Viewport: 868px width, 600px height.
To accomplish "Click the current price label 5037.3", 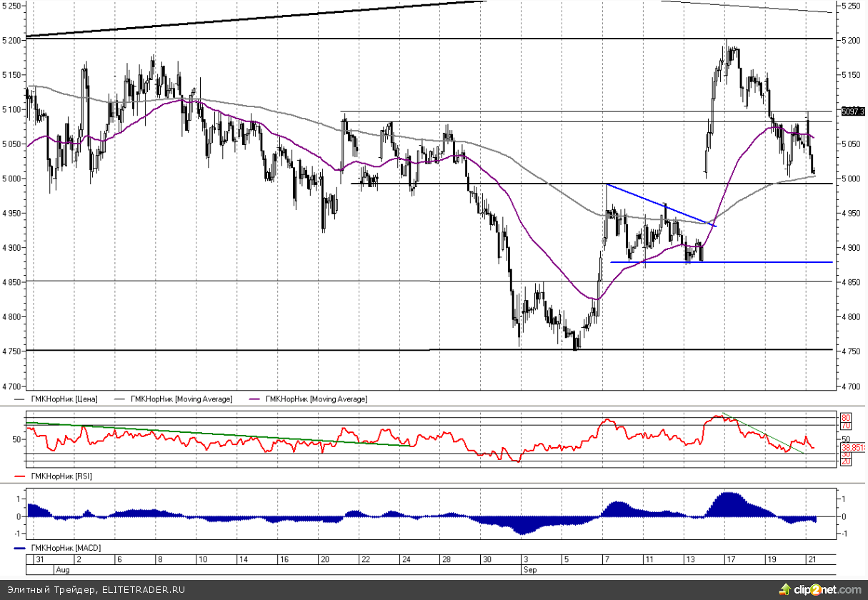I will pos(852,111).
